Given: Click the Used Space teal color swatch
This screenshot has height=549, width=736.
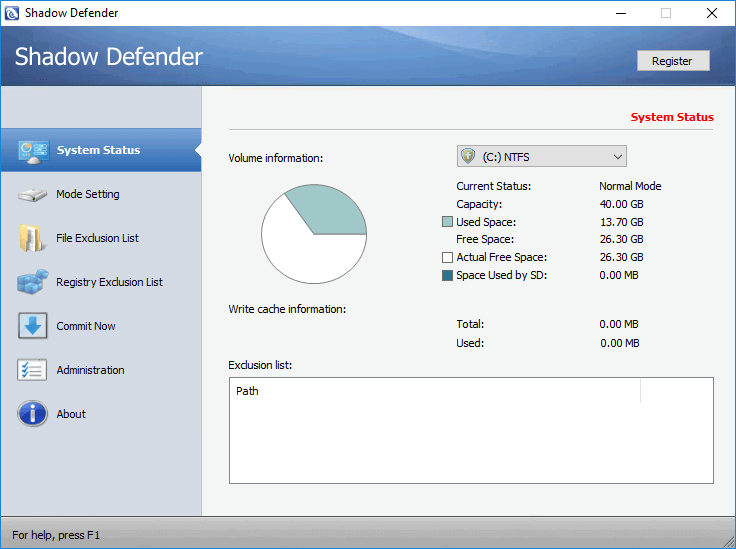Looking at the screenshot, I should 447,221.
